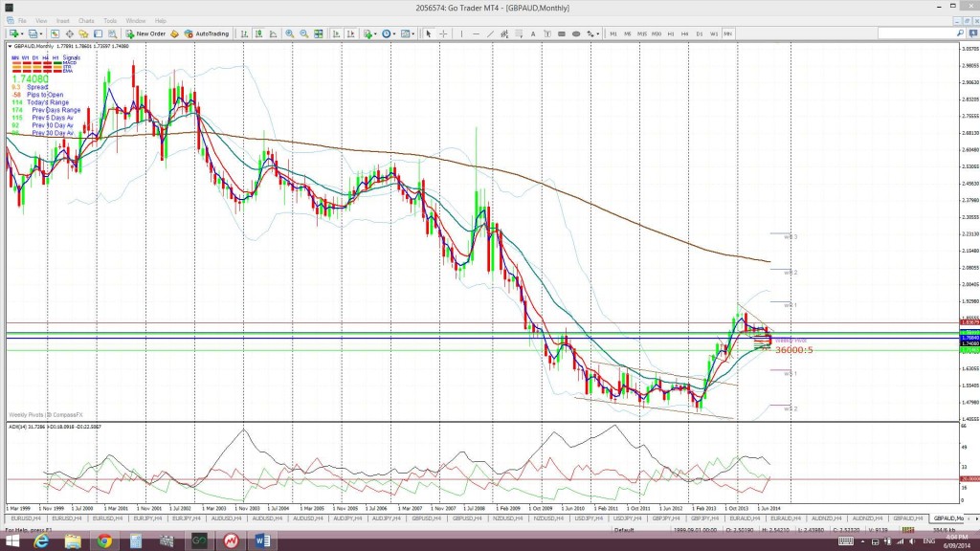Open the new chart dropdown arrow
This screenshot has width=980, height=551.
point(23,33)
